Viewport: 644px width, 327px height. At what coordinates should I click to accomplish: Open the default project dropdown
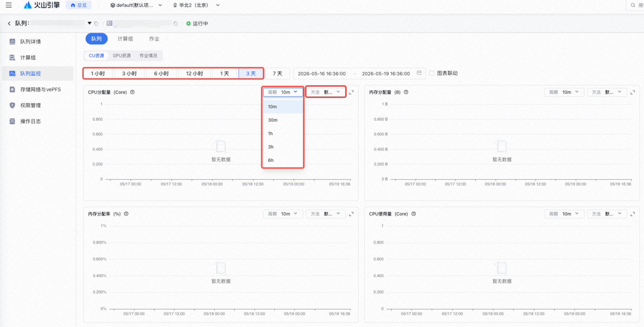(136, 5)
